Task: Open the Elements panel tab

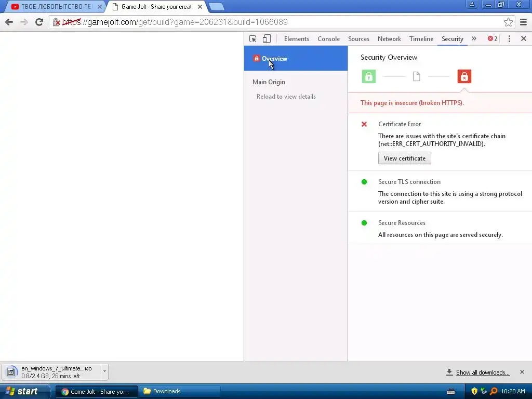Action: pos(297,39)
